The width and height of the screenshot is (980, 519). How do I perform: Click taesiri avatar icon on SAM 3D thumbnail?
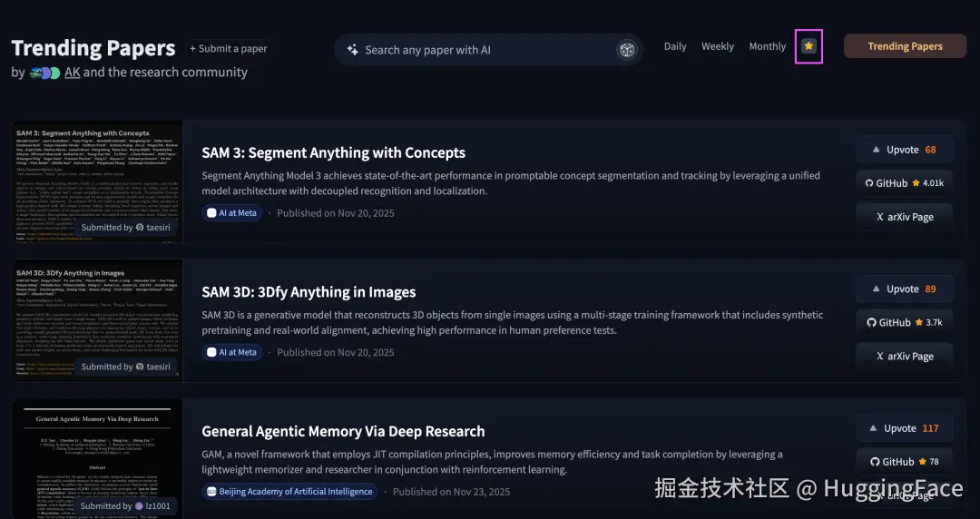[140, 367]
